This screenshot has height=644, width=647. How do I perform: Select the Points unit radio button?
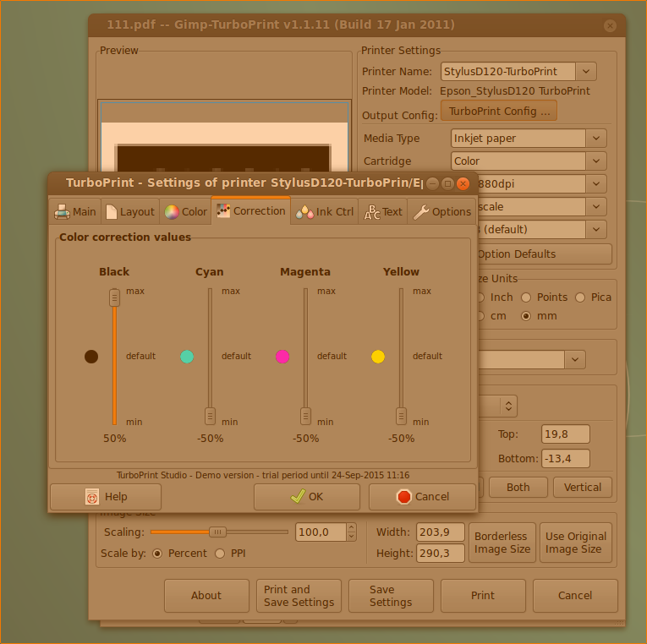pos(526,297)
